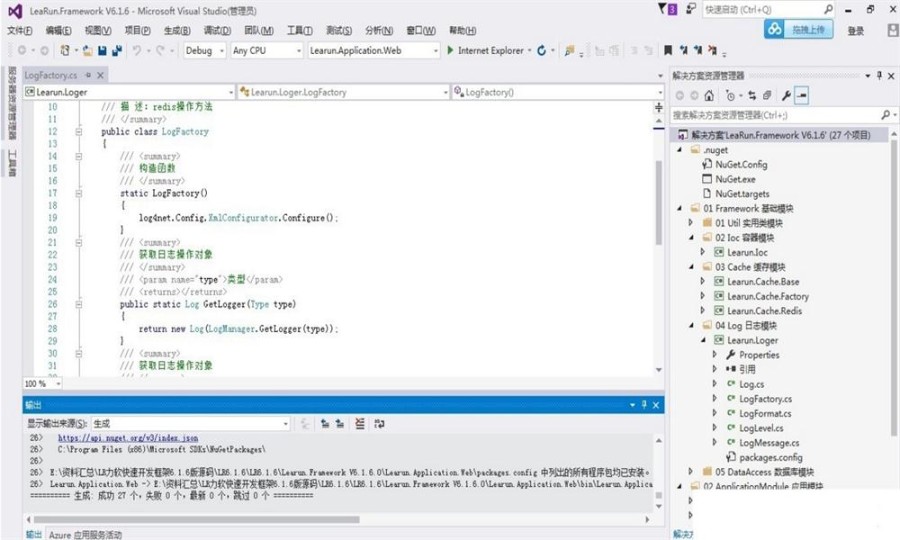Pin the Output panel
The height and width of the screenshot is (540, 900).
coord(644,405)
